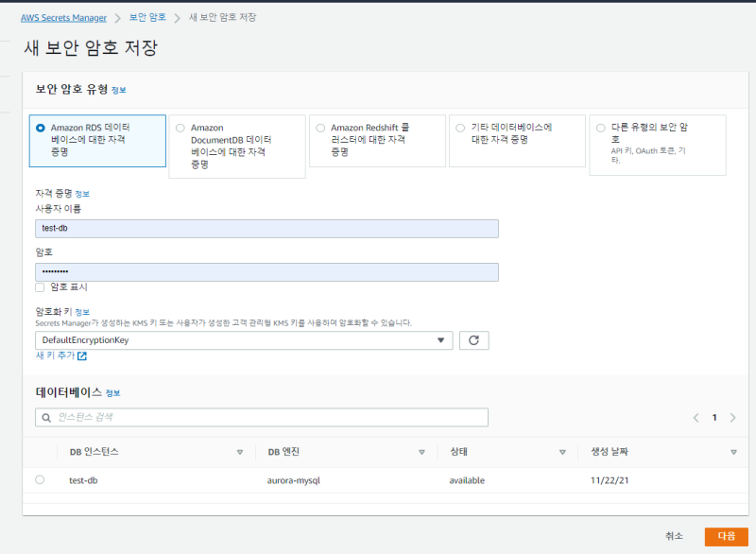This screenshot has height=554, width=756.
Task: Enable the 암호 표시 checkbox
Action: 40,287
